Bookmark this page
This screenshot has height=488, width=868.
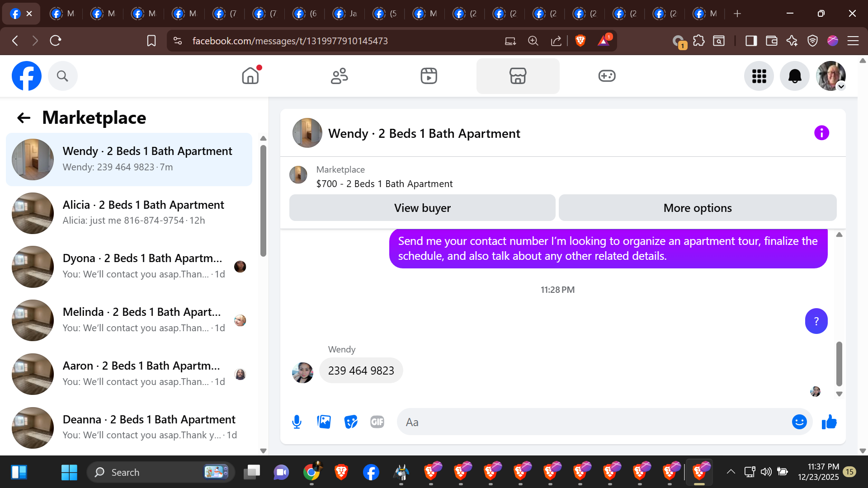pos(151,41)
